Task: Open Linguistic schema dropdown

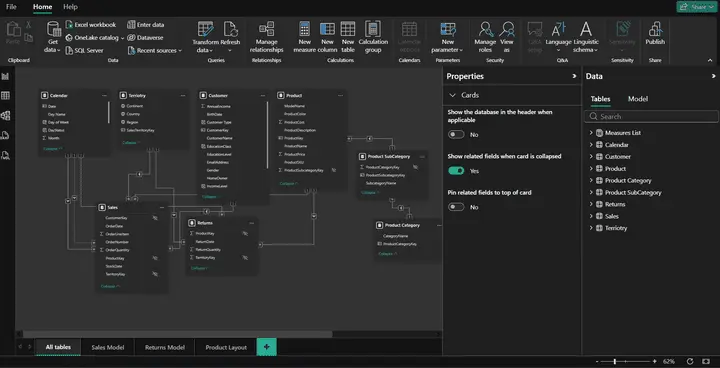Action: [585, 37]
